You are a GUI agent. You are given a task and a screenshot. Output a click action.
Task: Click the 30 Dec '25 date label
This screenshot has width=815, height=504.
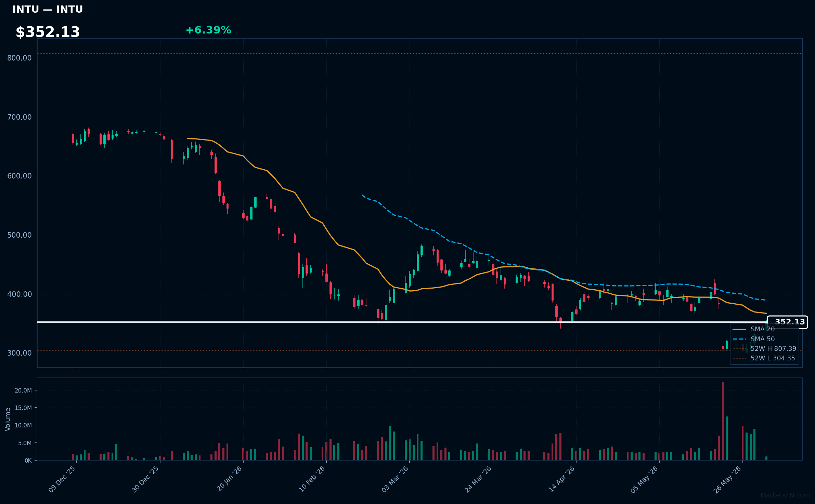[145, 479]
